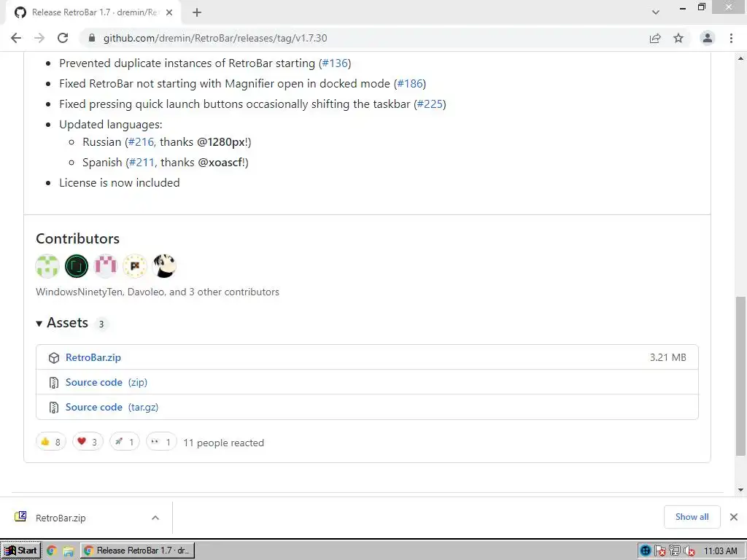Open the Chrome profile avatar menu

(x=708, y=38)
